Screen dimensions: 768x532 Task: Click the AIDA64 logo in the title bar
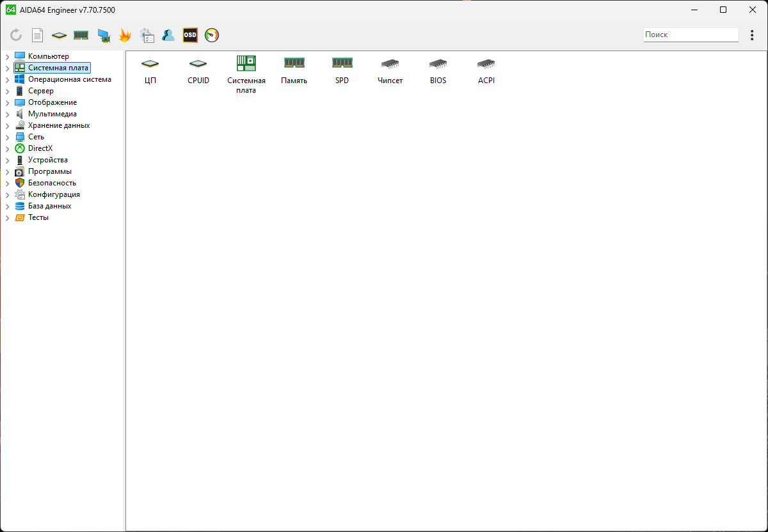click(10, 10)
